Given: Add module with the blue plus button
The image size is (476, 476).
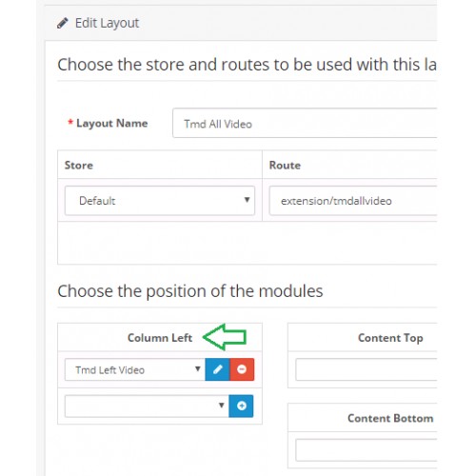Looking at the screenshot, I should 241,406.
